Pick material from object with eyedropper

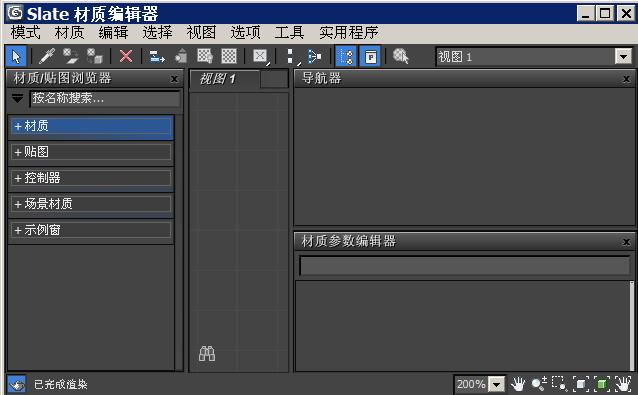[47, 56]
